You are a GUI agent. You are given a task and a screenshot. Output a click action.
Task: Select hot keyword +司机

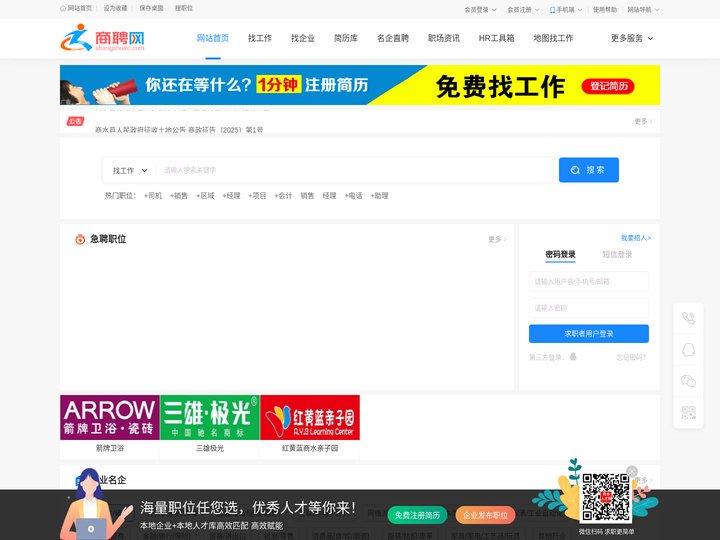point(153,196)
